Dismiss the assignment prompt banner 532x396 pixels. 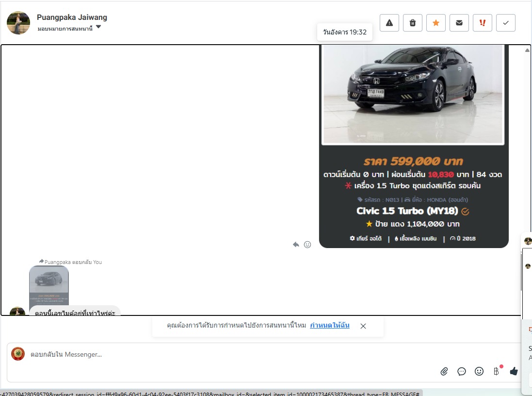click(363, 326)
